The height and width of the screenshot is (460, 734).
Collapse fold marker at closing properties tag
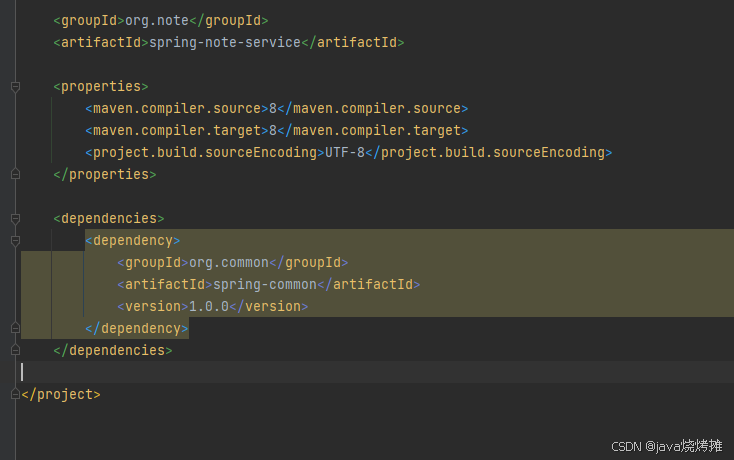click(x=15, y=174)
